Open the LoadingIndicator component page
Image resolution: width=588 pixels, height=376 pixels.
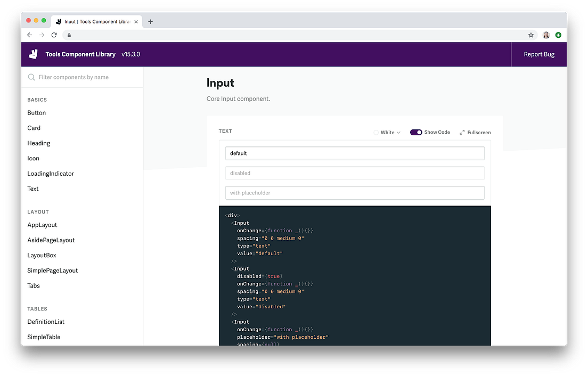pos(51,174)
